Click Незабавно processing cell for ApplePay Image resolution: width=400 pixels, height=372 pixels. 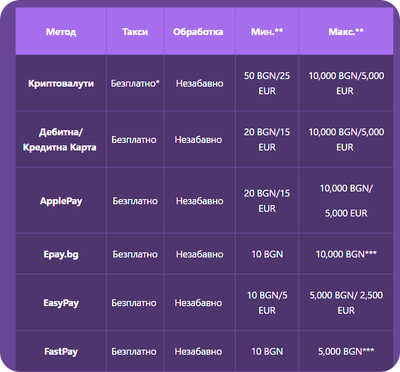pos(199,201)
